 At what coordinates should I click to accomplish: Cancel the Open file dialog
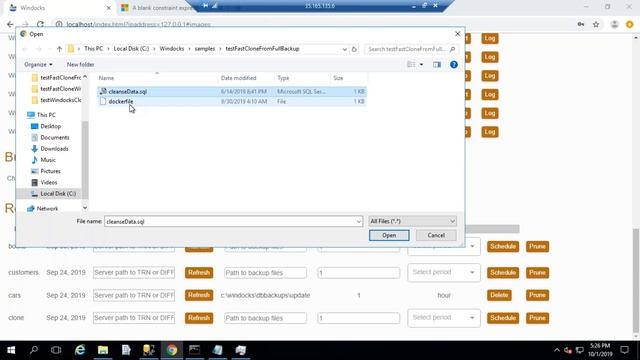tap(436, 235)
